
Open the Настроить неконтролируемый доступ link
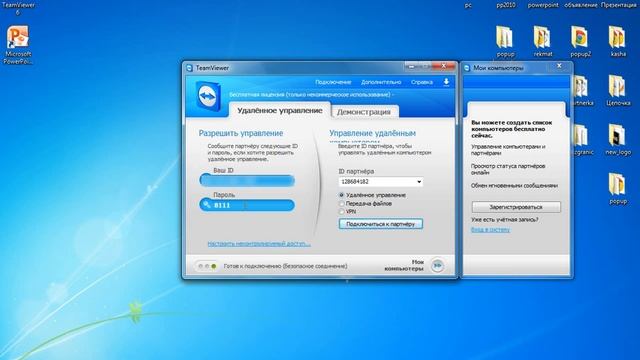pos(259,244)
